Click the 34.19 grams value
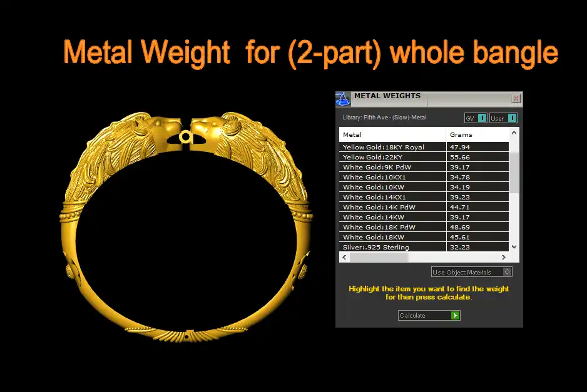 click(x=460, y=187)
